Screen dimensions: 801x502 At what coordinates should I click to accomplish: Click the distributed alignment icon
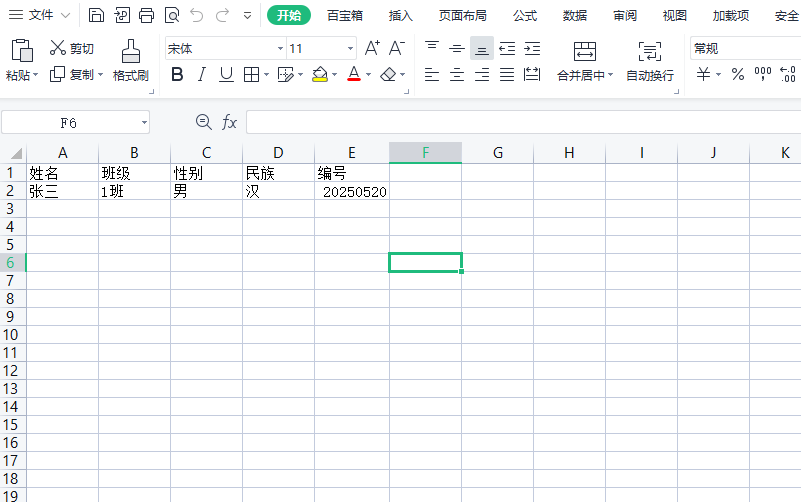[x=532, y=75]
